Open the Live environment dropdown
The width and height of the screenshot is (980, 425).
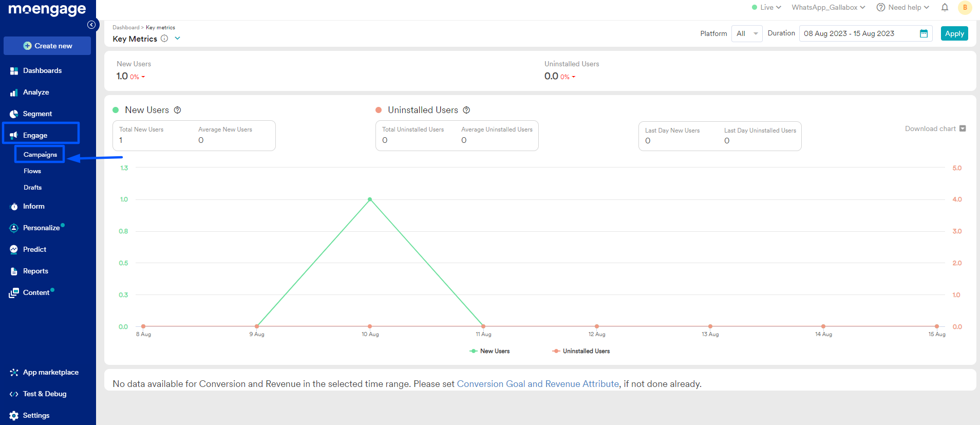[x=766, y=7]
